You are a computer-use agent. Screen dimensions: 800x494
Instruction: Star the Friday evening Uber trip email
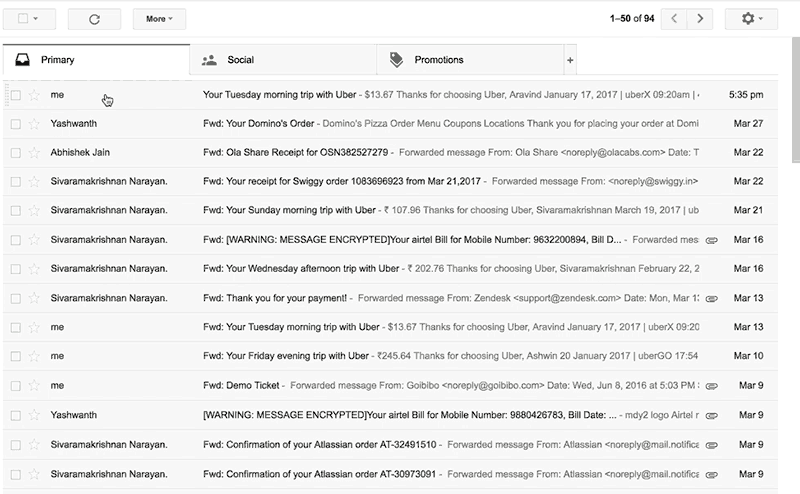point(34,356)
